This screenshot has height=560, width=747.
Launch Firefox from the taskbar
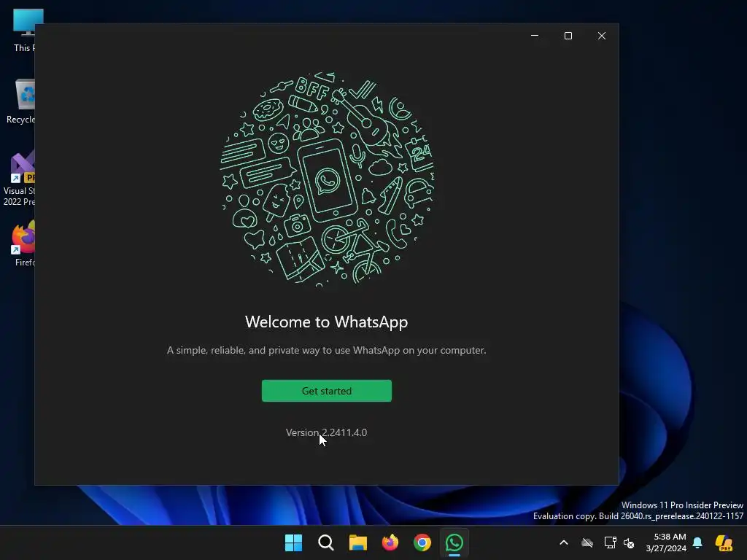390,542
